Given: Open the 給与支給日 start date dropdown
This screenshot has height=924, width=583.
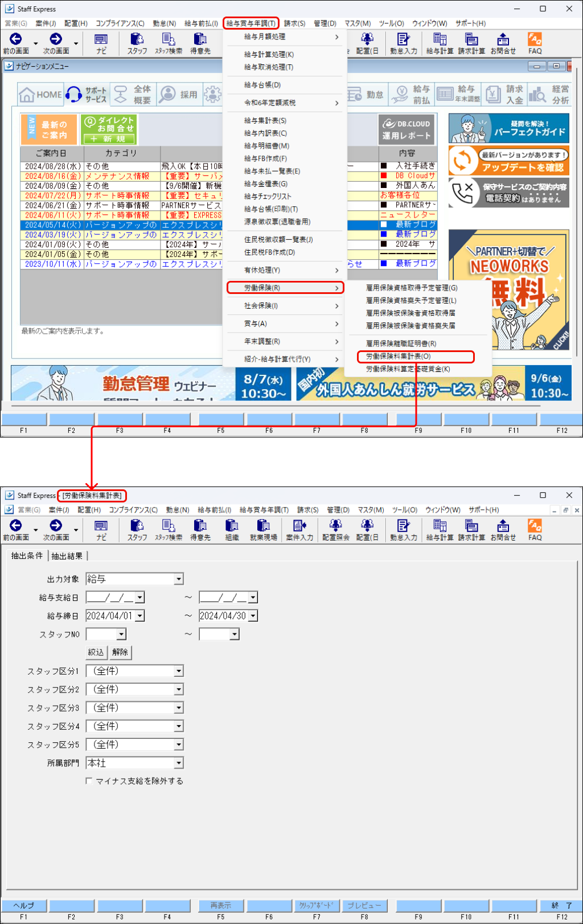Looking at the screenshot, I should (140, 598).
